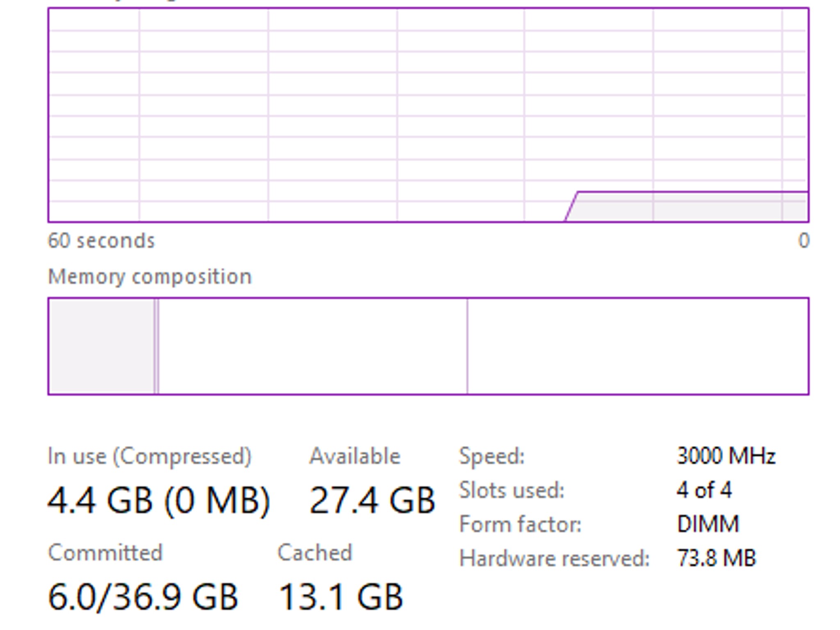The height and width of the screenshot is (630, 840).
Task: Select the Standby segment of memory composition bar
Action: 313,346
